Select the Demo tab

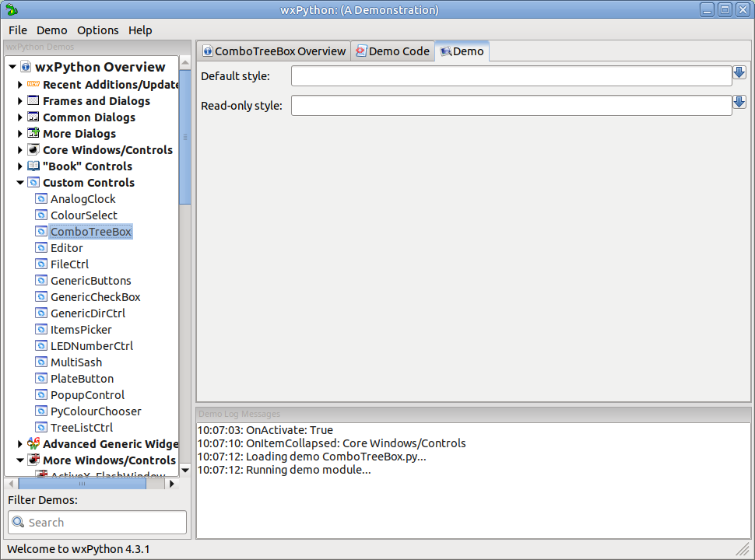point(462,51)
